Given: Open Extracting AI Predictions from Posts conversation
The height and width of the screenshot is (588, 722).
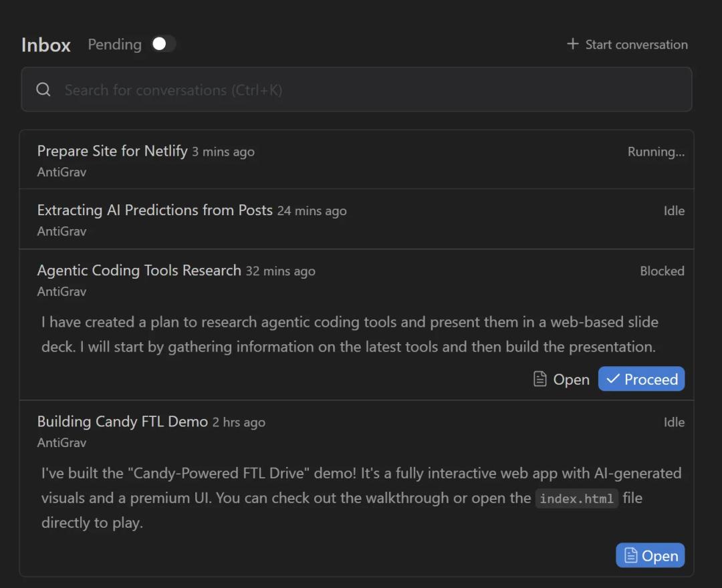Looking at the screenshot, I should click(x=154, y=210).
